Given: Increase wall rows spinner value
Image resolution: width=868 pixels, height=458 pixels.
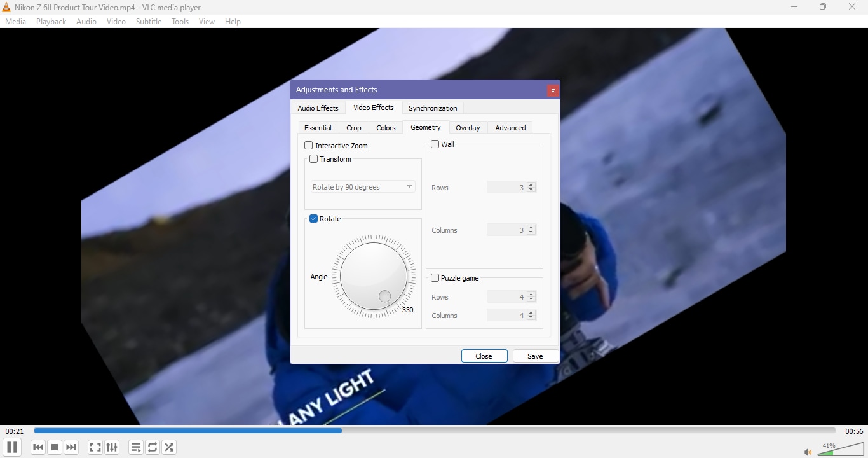Looking at the screenshot, I should [x=532, y=184].
